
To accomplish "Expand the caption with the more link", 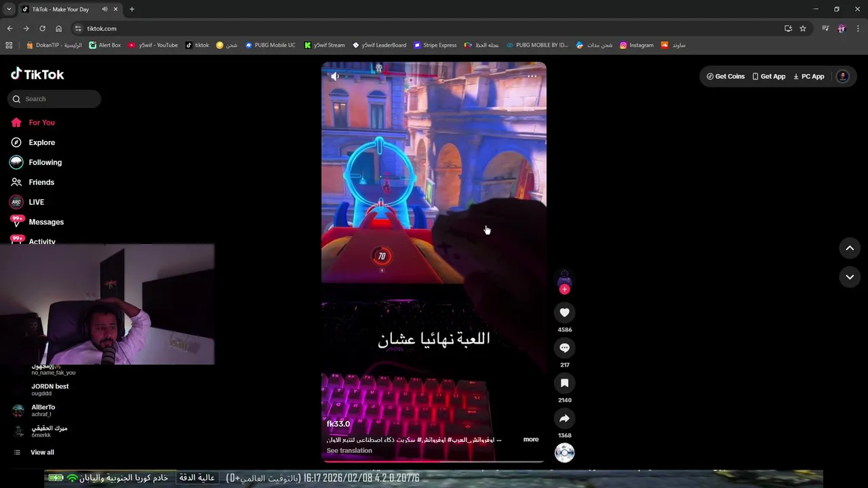I will tap(531, 439).
